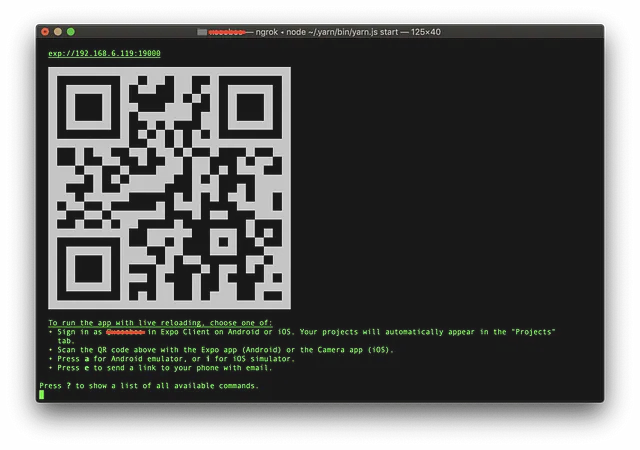Click the center of the QR code
Image resolution: width=640 pixels, height=450 pixels.
pyautogui.click(x=168, y=188)
